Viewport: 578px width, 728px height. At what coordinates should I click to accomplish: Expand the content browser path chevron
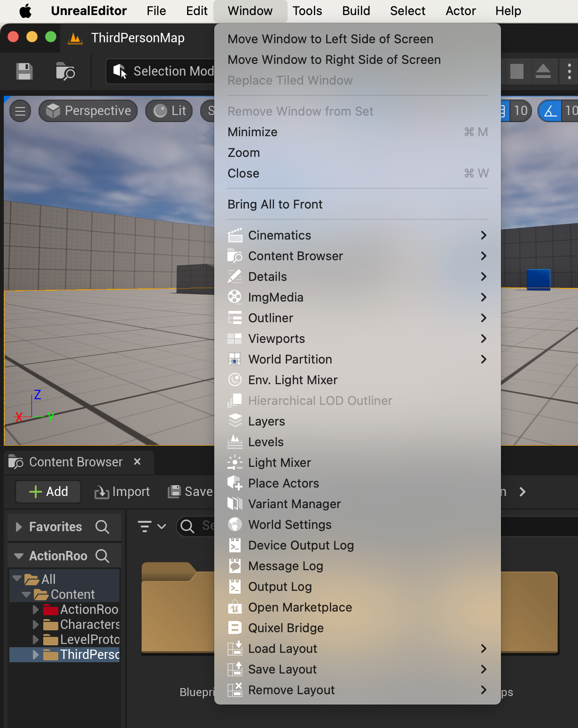[x=523, y=492]
